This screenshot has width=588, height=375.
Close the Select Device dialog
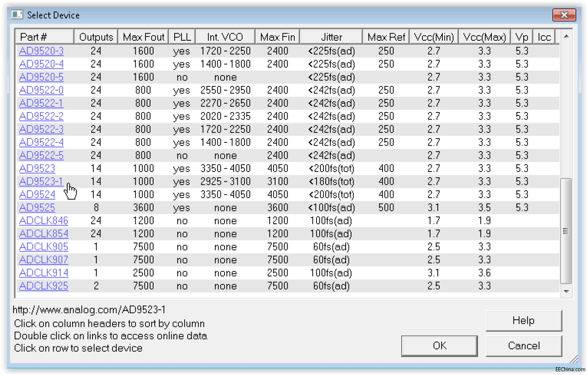pyautogui.click(x=564, y=15)
